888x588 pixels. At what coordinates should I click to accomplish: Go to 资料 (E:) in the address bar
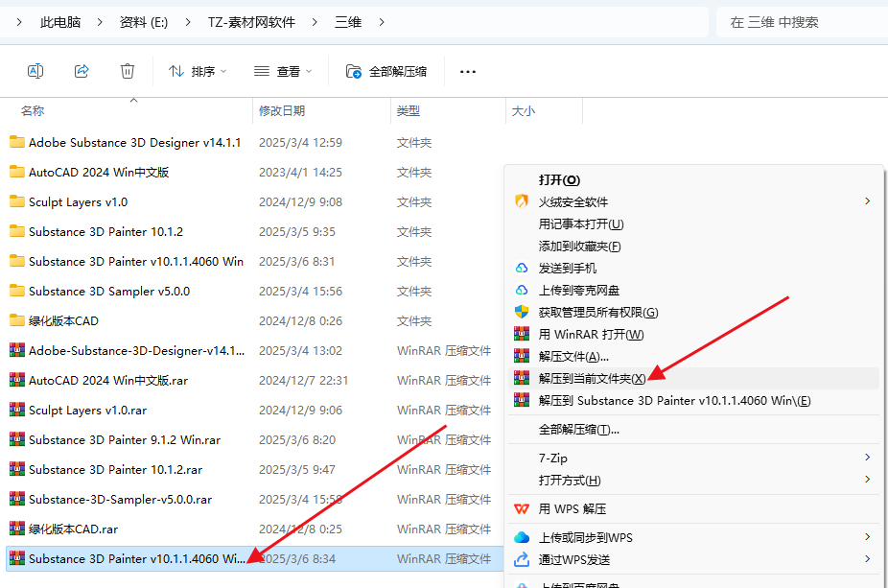(144, 22)
